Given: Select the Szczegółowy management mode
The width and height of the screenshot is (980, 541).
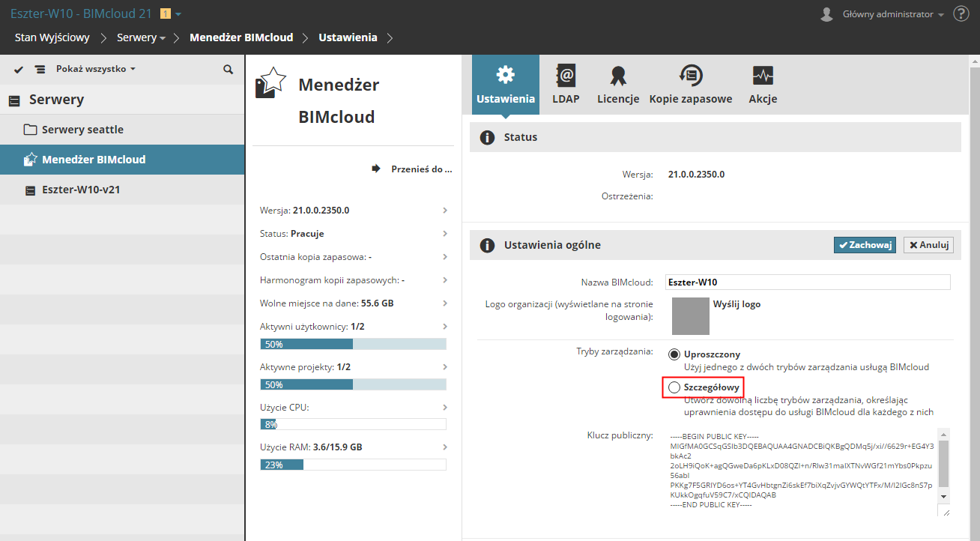Looking at the screenshot, I should click(x=674, y=387).
